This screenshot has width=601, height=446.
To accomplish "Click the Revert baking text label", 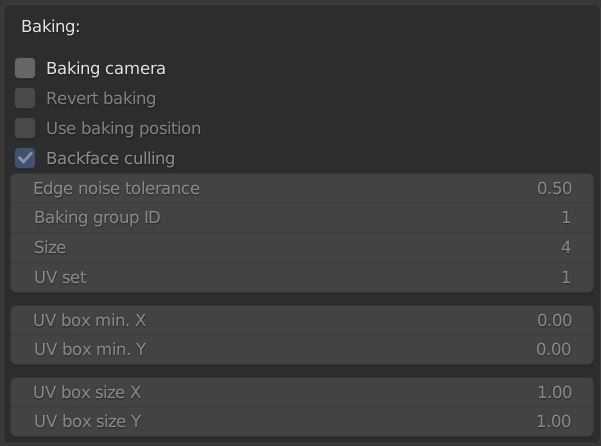I will [x=101, y=98].
